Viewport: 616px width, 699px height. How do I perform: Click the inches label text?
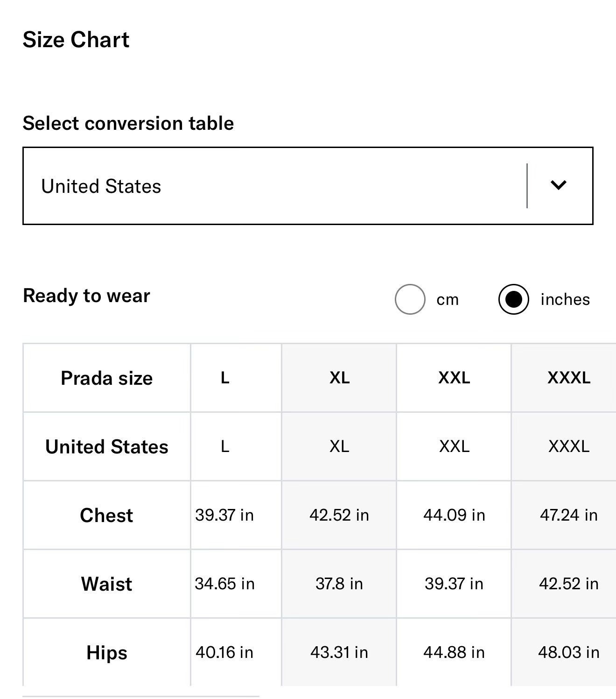point(565,299)
